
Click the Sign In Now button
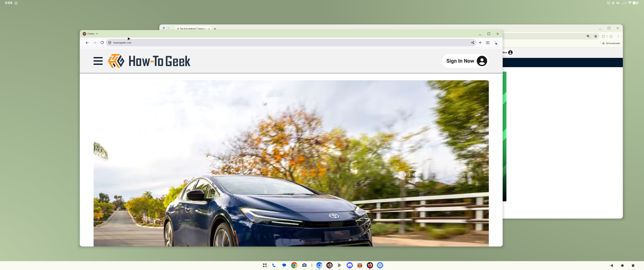tap(465, 61)
